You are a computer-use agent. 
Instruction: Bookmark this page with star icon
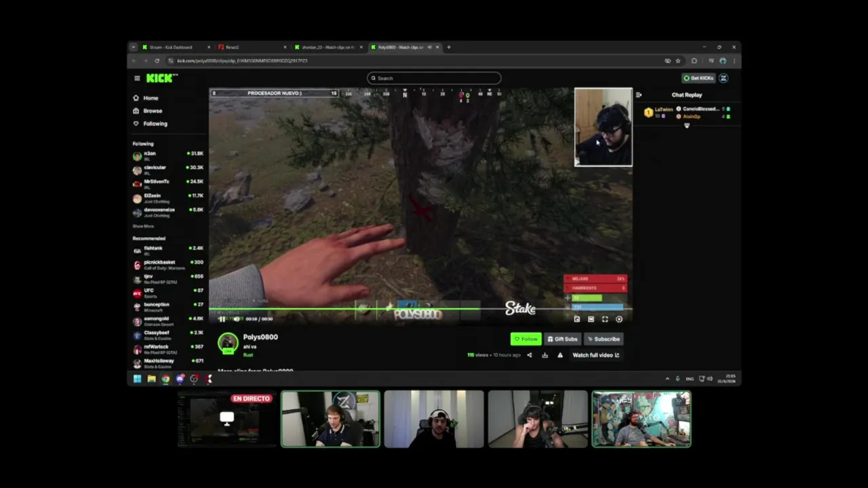677,61
